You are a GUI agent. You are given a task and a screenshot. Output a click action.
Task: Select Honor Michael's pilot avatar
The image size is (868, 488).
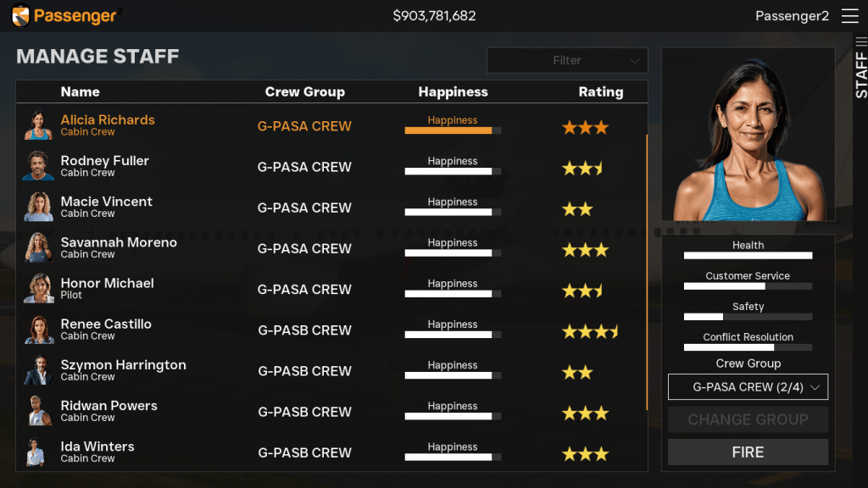coord(38,289)
